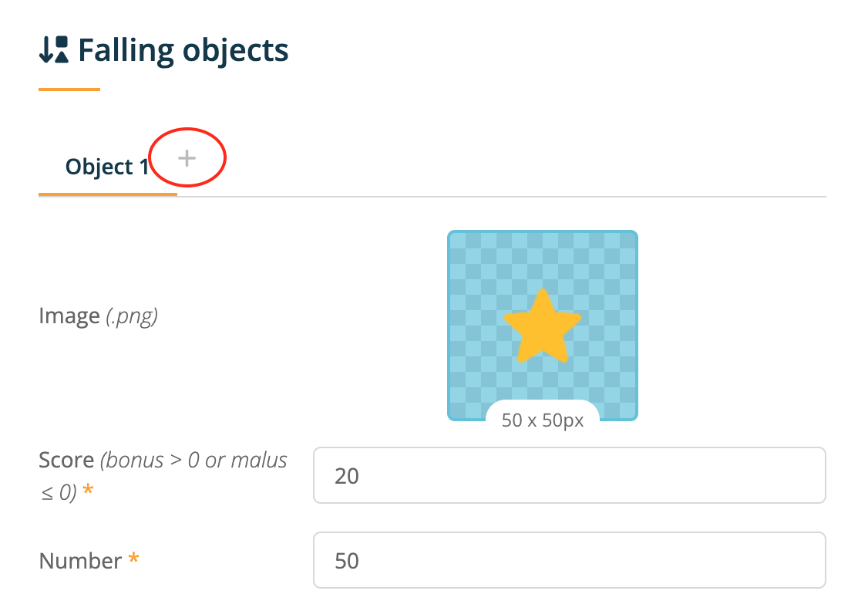Focus the Score input field
Viewport: 868px width, 611px height.
point(570,475)
